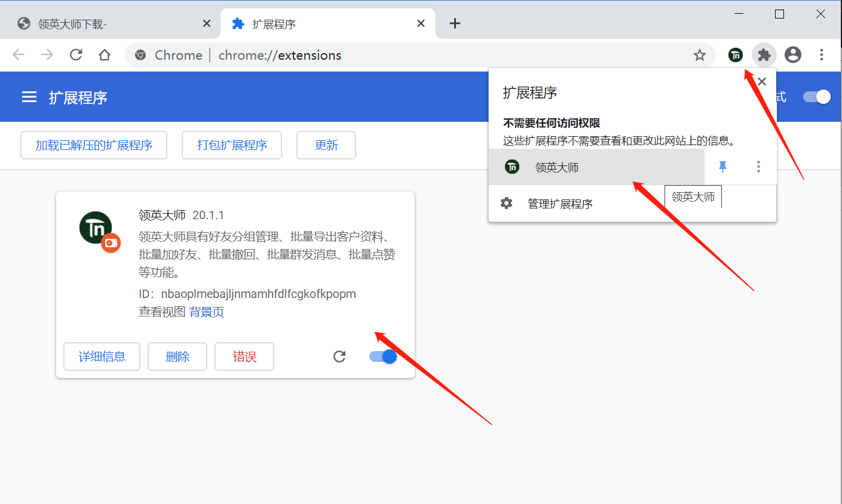The width and height of the screenshot is (842, 504).
Task: Open 详细信息 for 领英大师
Action: point(102,357)
